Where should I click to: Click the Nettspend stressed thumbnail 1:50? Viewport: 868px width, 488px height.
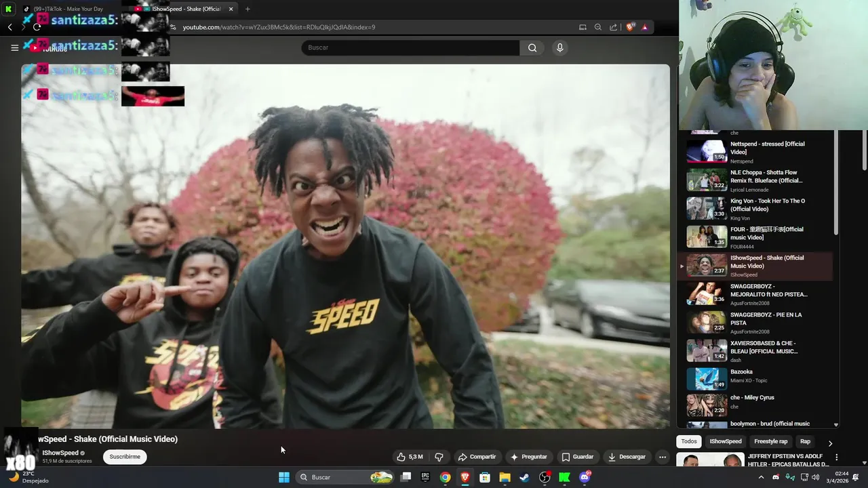707,151
